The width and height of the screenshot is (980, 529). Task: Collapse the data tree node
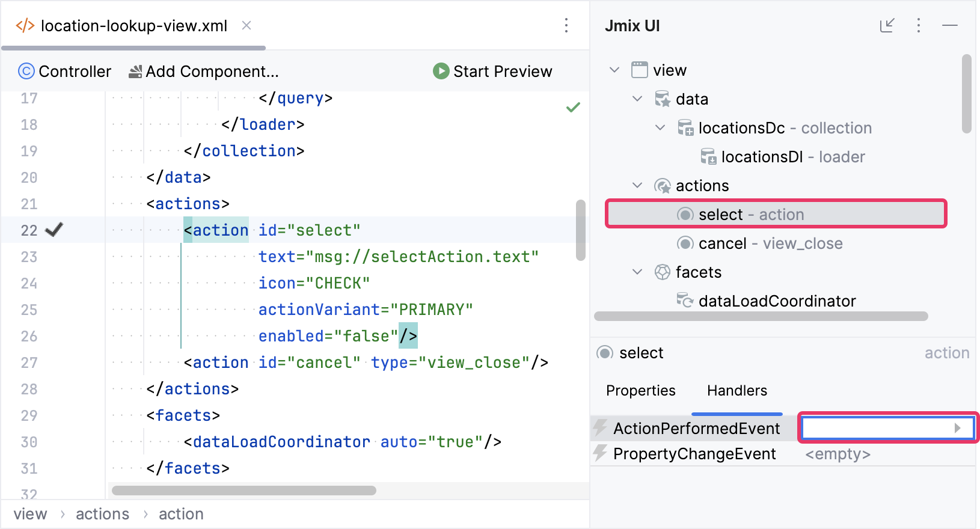(637, 99)
